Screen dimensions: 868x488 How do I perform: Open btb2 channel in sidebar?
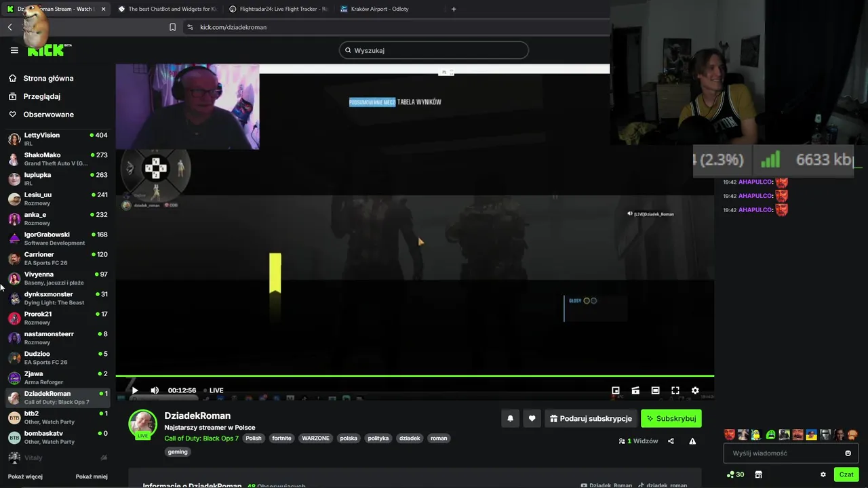[x=58, y=418]
